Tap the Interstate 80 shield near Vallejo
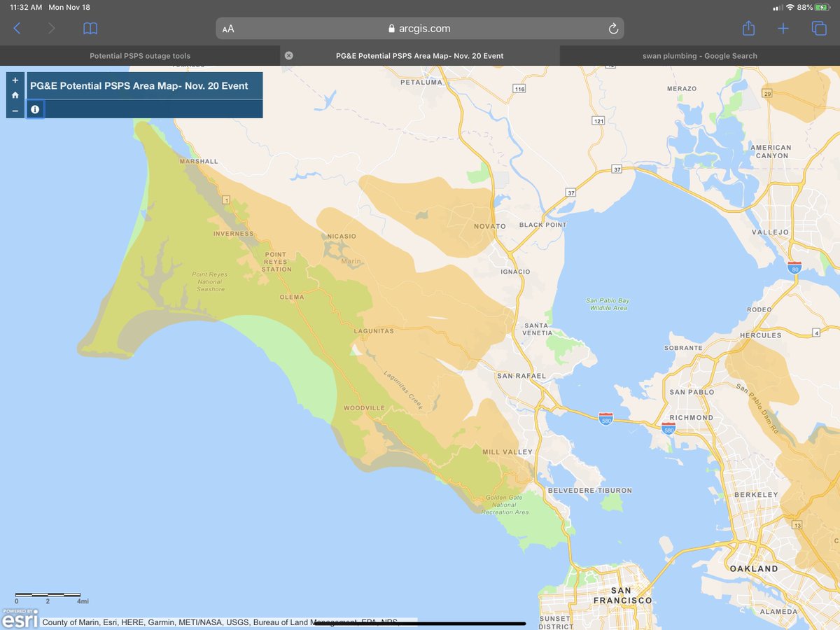Viewport: 840px width, 630px height. pyautogui.click(x=794, y=267)
